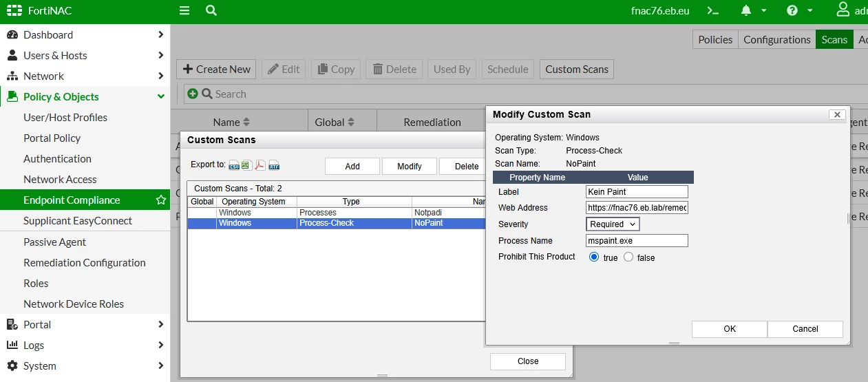Click Cancel in Modify Custom Scan
Screen dimensions: 868x382
coord(805,329)
